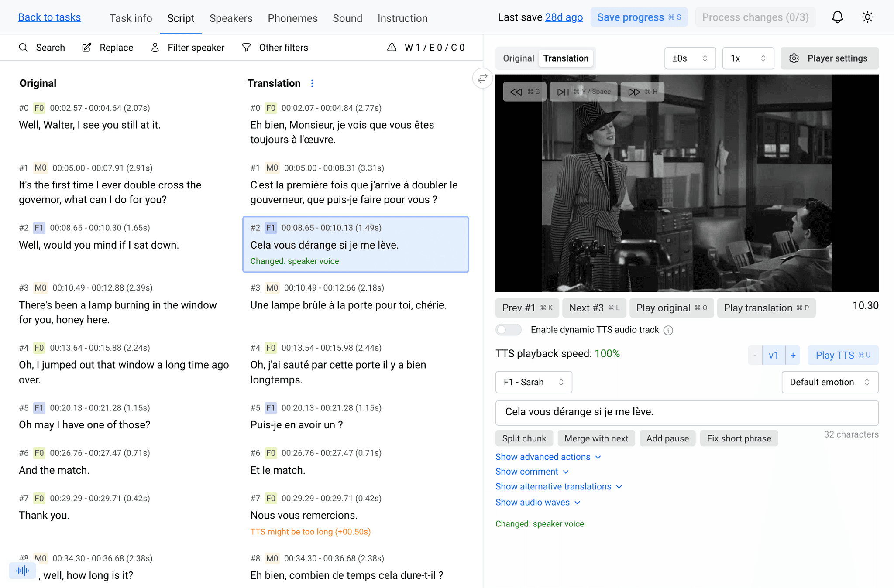Viewport: 894px width, 588px height.
Task: Increase TTS version with plus stepper
Action: pyautogui.click(x=793, y=355)
